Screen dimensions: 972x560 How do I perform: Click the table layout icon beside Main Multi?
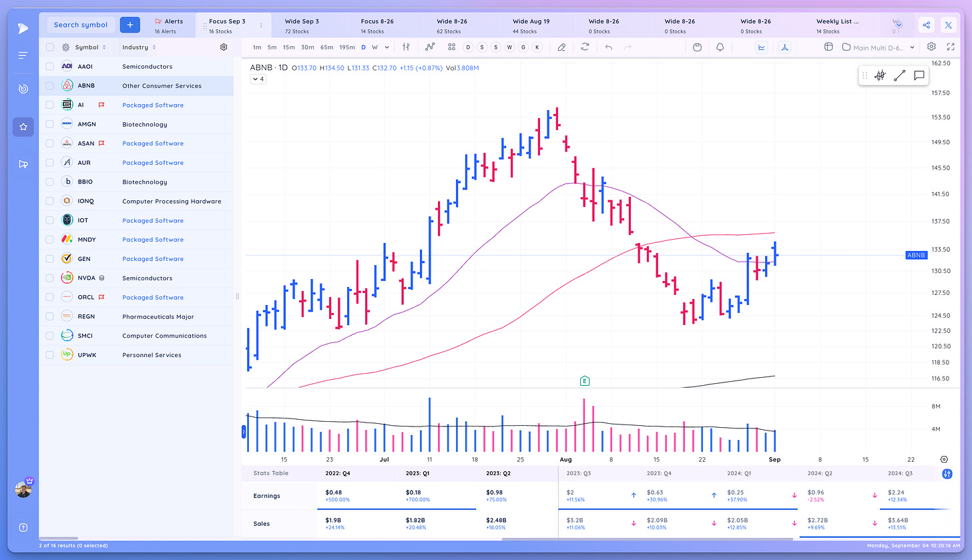828,47
